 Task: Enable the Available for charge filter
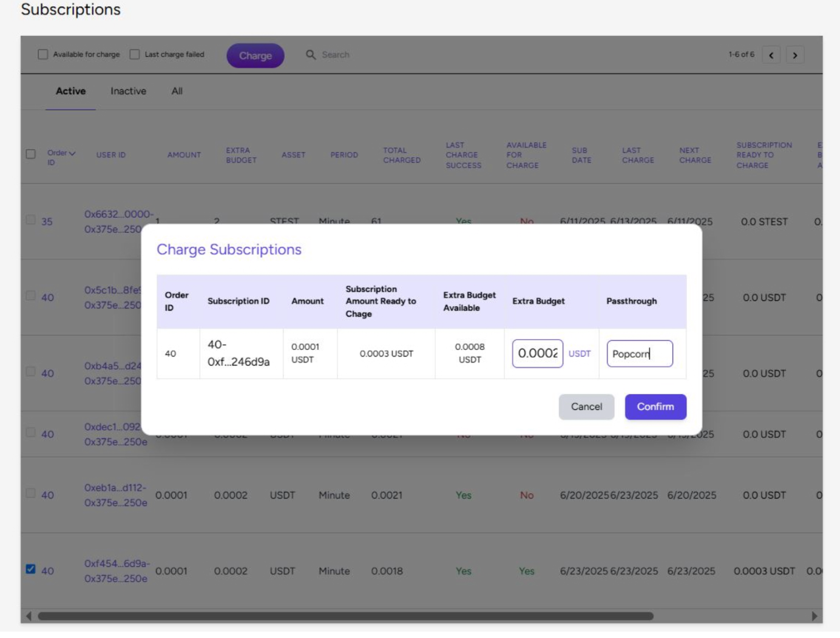coord(41,54)
